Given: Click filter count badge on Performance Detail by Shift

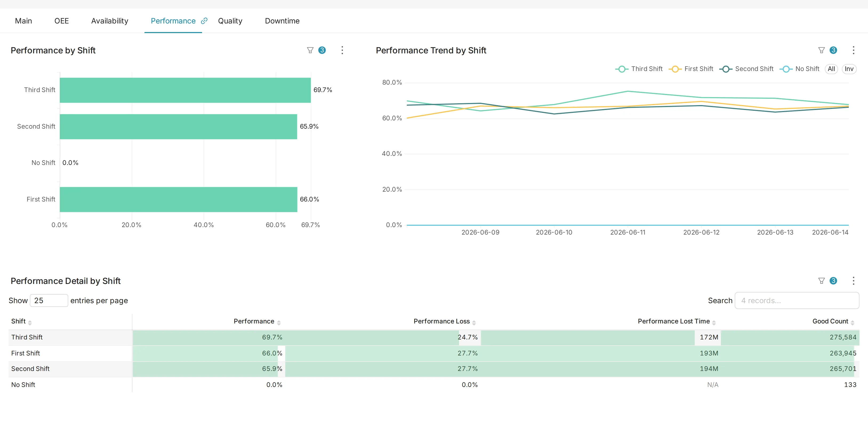Looking at the screenshot, I should (833, 281).
